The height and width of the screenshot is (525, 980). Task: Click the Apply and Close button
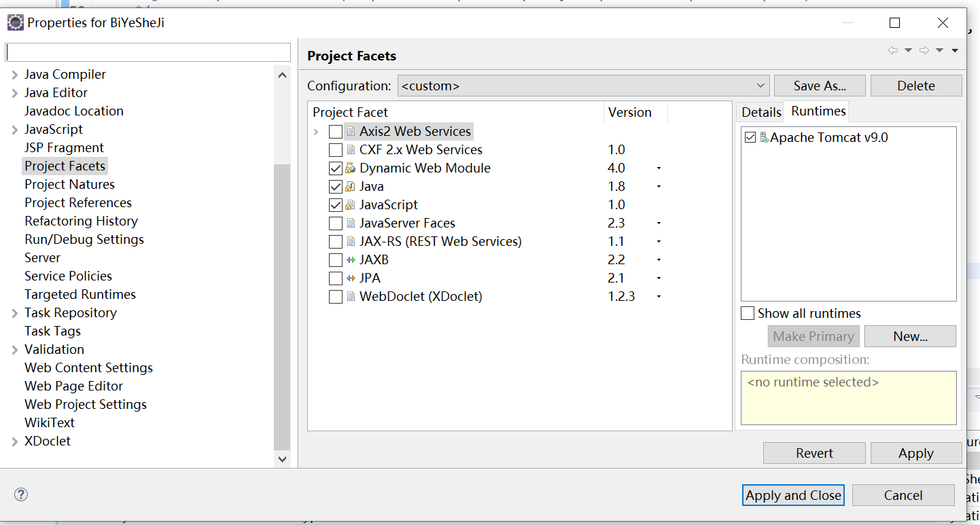click(x=793, y=495)
